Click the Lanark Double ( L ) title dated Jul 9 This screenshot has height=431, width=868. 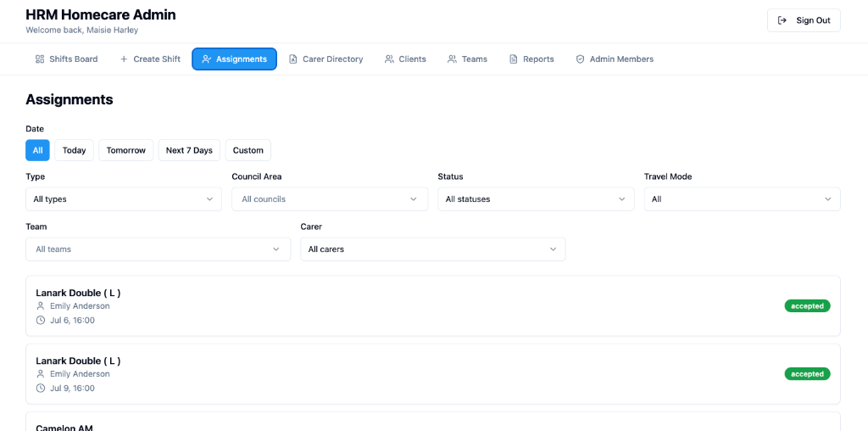coord(78,361)
